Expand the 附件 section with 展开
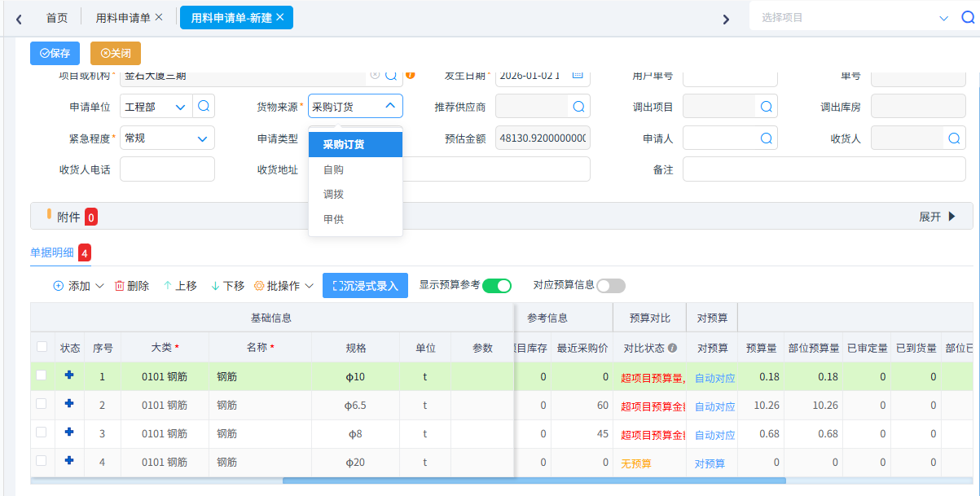The image size is (980, 496). point(937,217)
